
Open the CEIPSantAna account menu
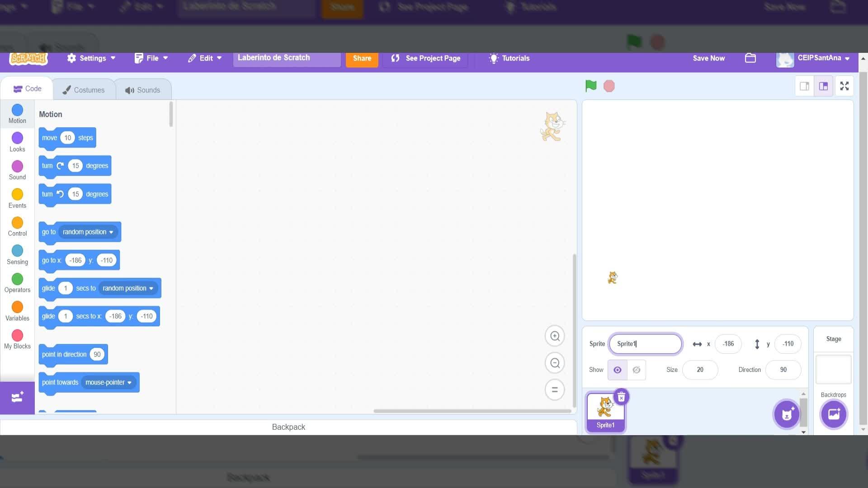(x=818, y=58)
